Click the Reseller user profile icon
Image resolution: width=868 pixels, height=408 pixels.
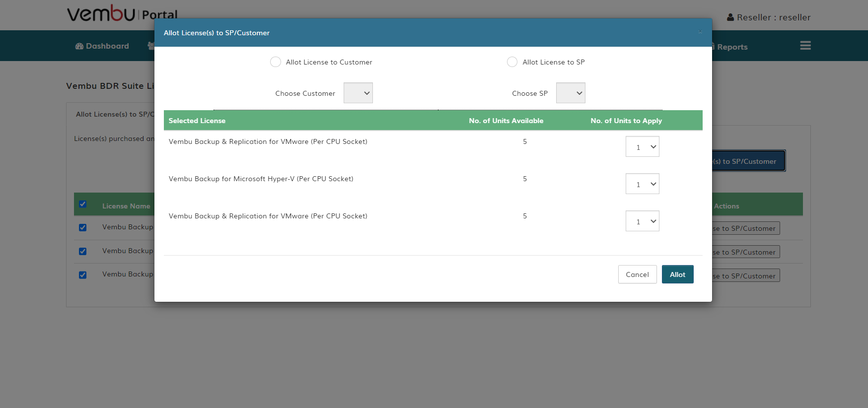tap(730, 17)
